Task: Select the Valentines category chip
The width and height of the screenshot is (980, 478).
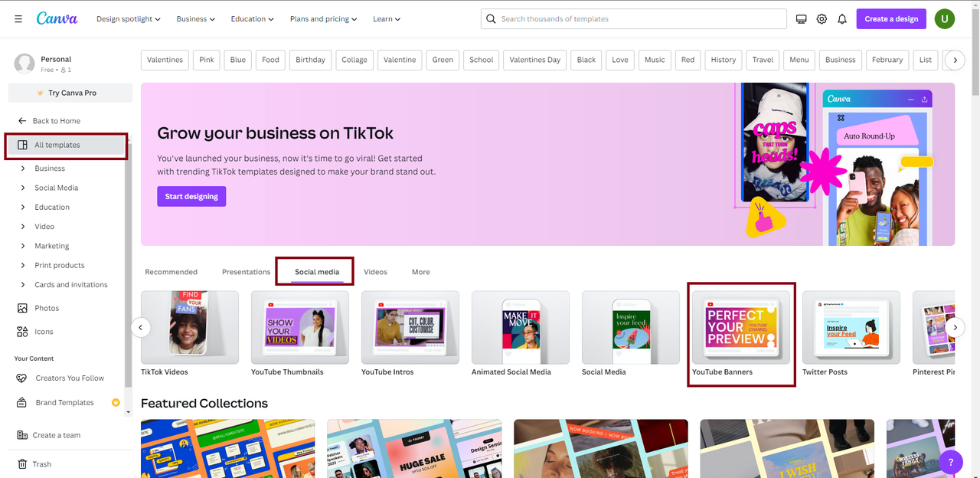Action: click(x=165, y=60)
